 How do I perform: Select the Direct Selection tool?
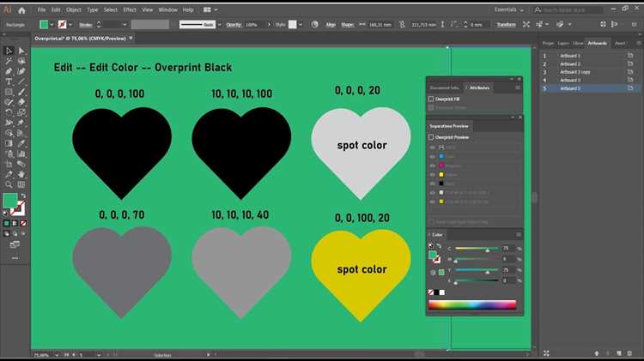21,51
